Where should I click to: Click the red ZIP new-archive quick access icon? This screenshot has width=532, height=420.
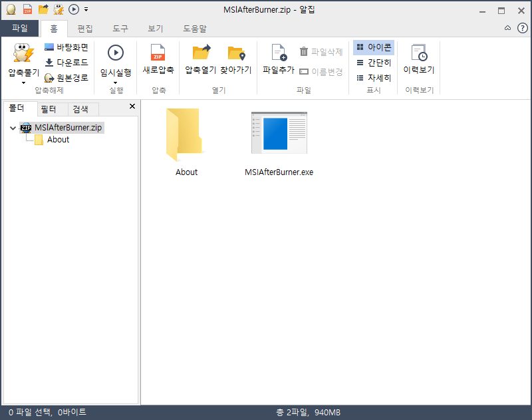(x=27, y=9)
